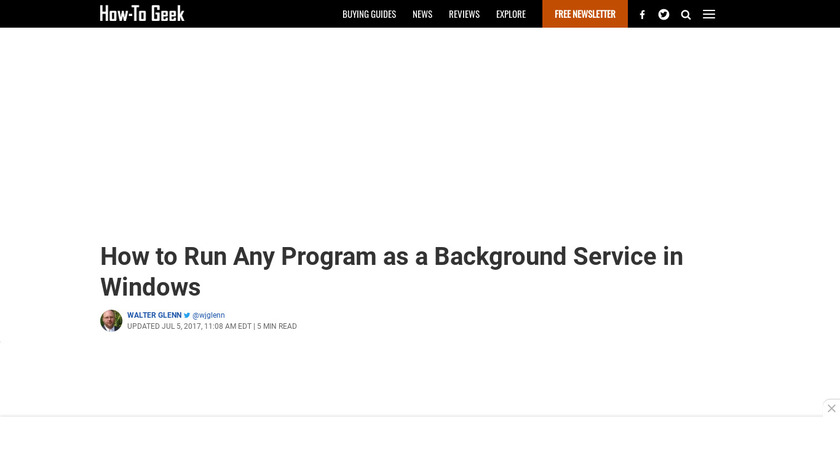840x472 pixels.
Task: Open the search magnifier icon
Action: click(x=686, y=14)
